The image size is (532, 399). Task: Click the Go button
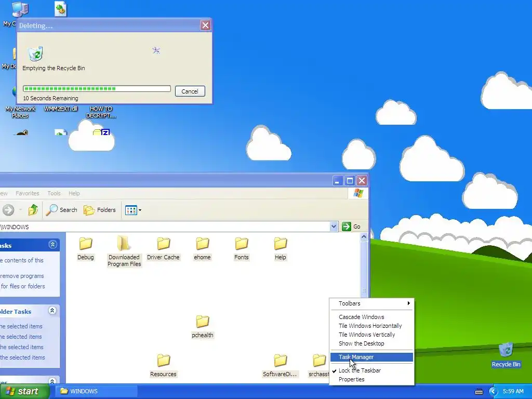(x=352, y=227)
